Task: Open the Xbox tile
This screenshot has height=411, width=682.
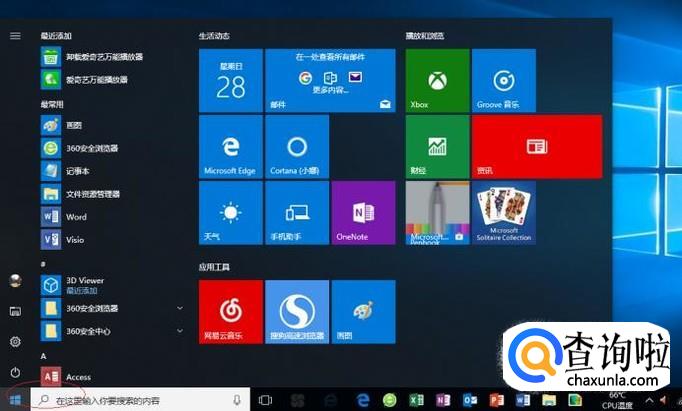Action: tap(438, 80)
